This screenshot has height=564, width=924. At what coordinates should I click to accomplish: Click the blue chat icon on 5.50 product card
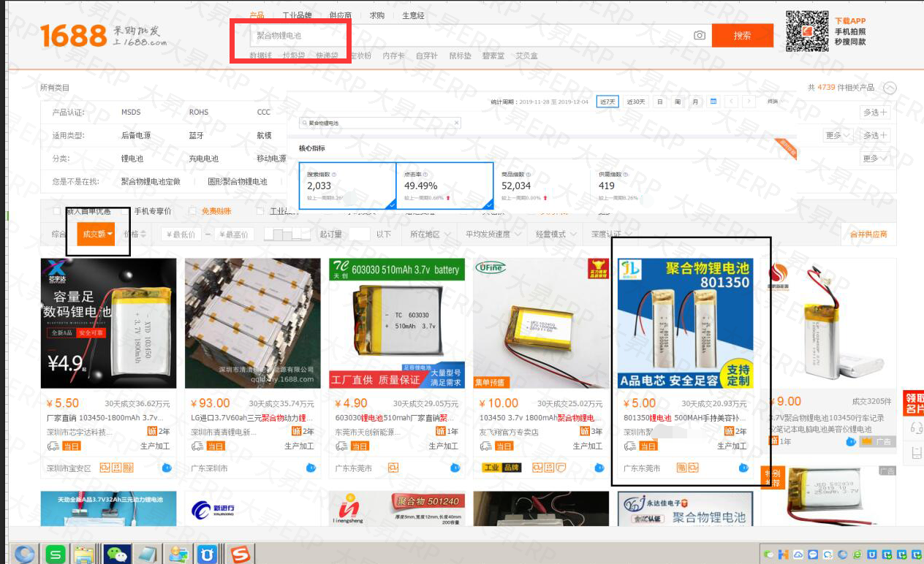[x=166, y=468]
